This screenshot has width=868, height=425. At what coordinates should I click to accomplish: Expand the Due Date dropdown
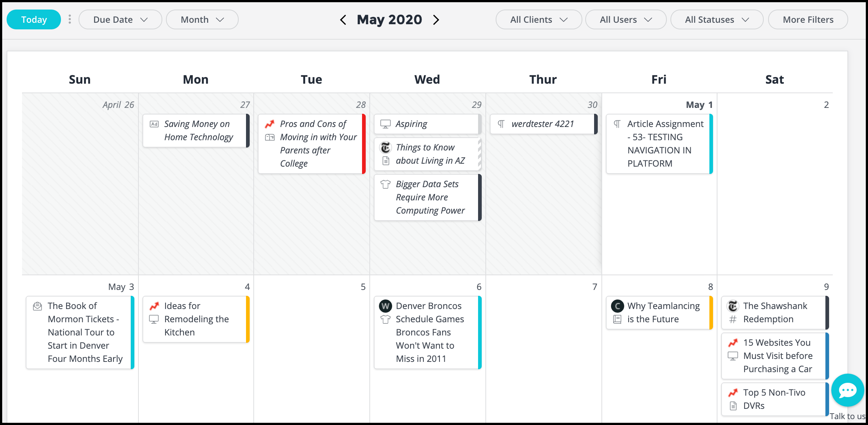(120, 19)
